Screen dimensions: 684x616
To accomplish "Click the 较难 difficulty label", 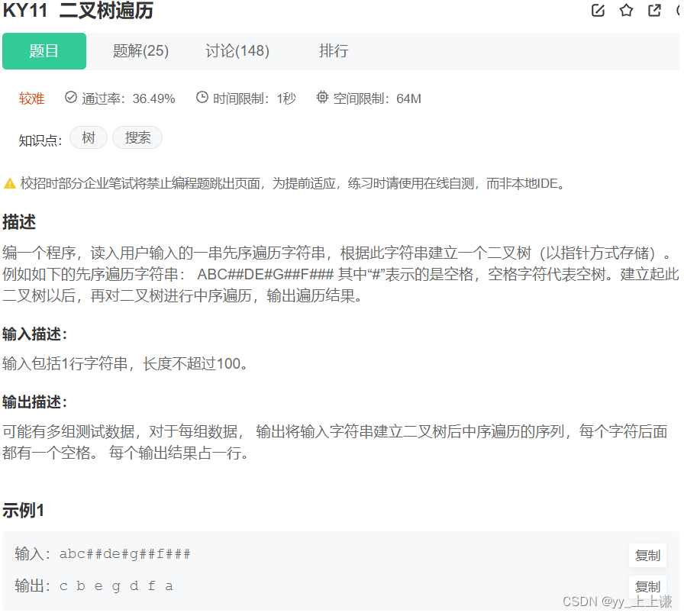I will [x=31, y=98].
